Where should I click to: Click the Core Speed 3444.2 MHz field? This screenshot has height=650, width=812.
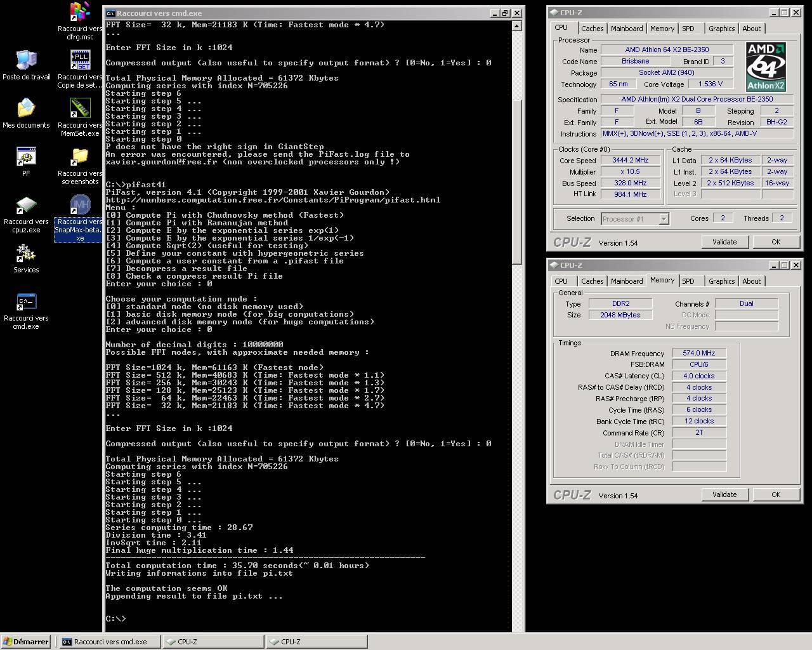630,161
